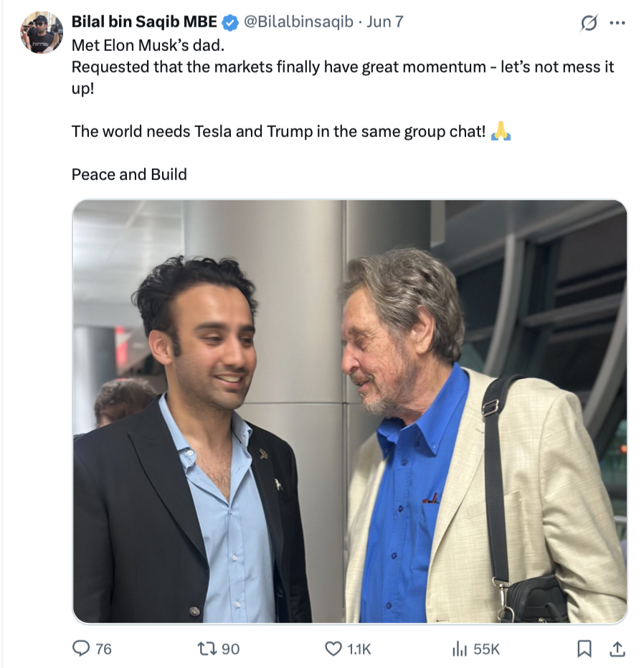Click the folded hands emoji in tweet

[501, 132]
